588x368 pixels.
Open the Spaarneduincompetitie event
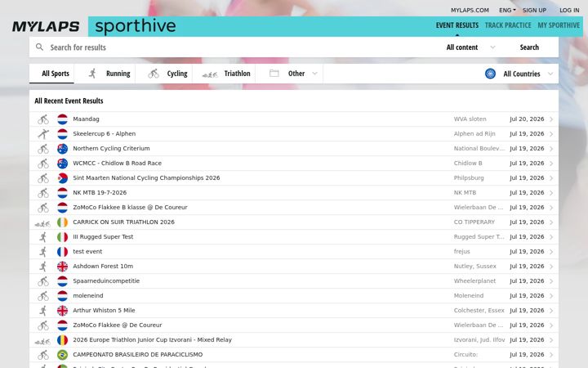pyautogui.click(x=294, y=281)
